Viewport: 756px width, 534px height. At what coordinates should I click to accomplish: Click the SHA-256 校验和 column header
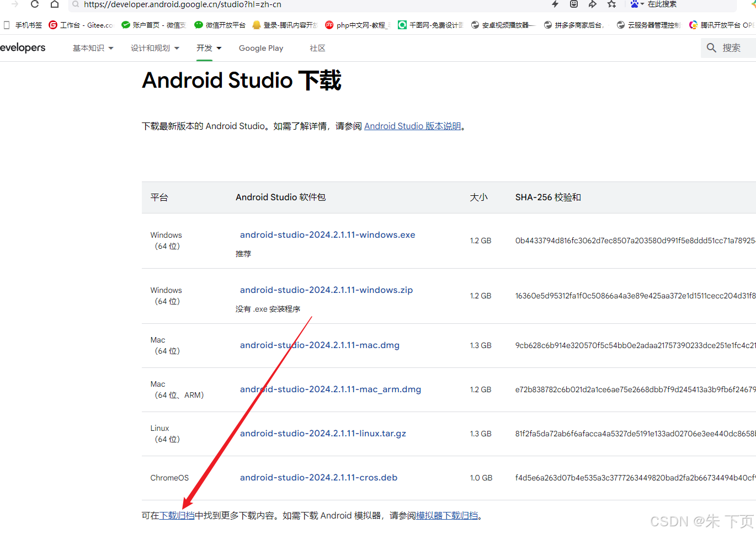pos(548,197)
